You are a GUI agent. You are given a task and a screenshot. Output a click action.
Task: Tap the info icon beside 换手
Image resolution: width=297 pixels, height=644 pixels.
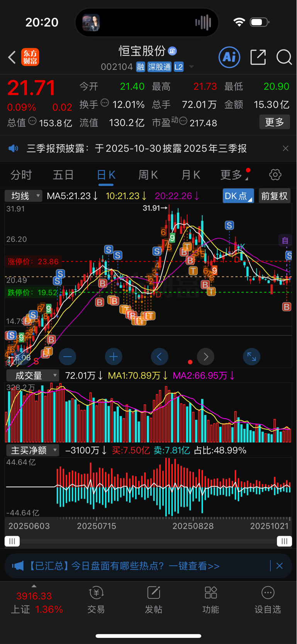pos(105,103)
